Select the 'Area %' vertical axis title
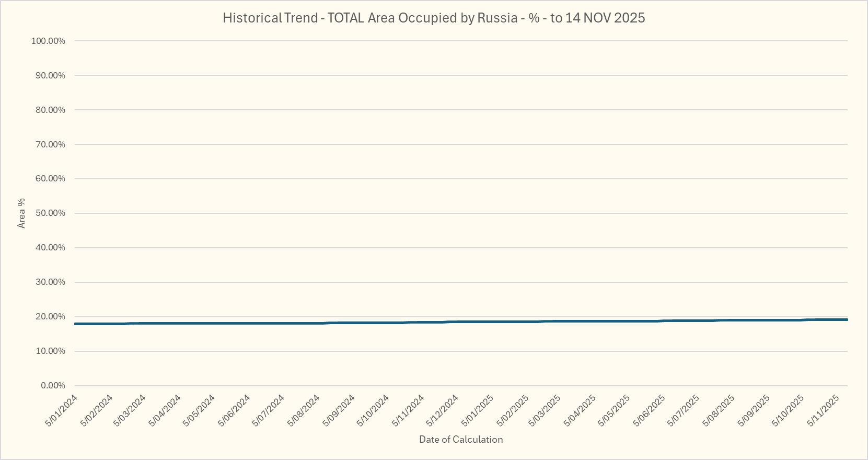The image size is (868, 460). point(21,213)
